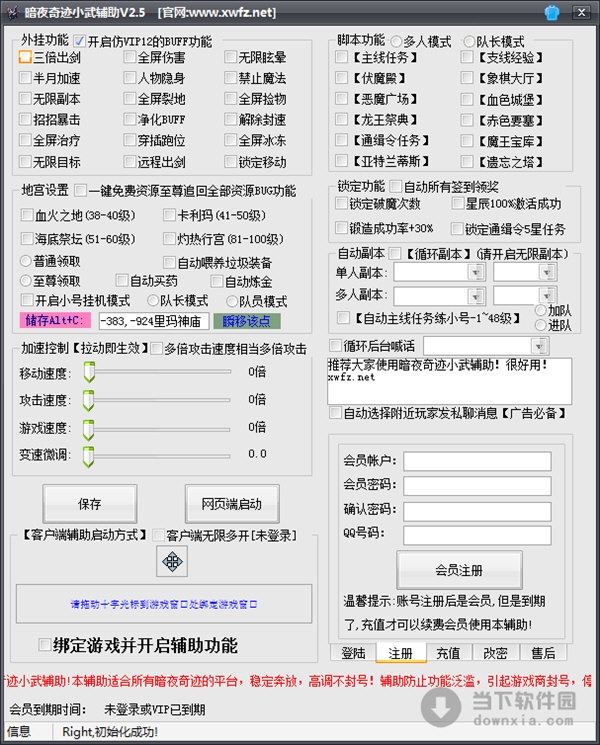This screenshot has width=600, height=745.
Task: Enable 客户端无限多开 checkbox
Action: [158, 535]
